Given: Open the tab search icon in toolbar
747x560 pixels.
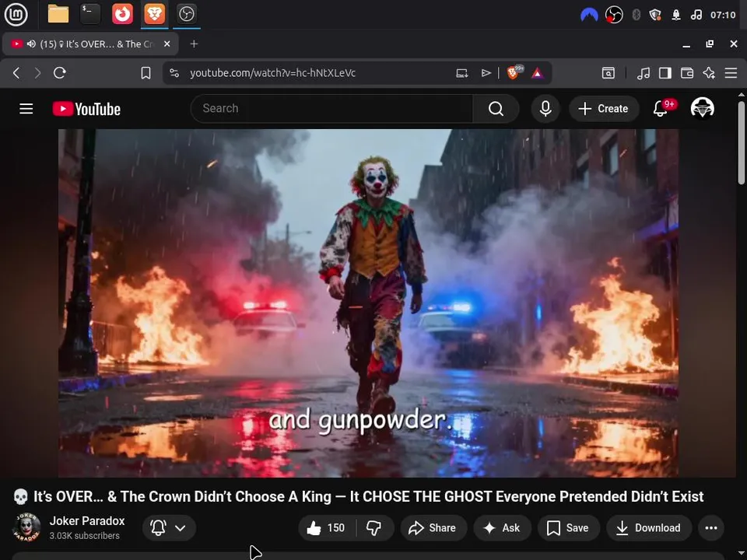Looking at the screenshot, I should pyautogui.click(x=608, y=73).
